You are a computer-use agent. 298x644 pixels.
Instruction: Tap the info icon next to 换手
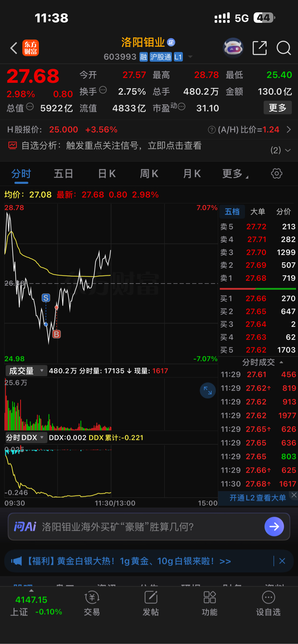click(x=103, y=90)
